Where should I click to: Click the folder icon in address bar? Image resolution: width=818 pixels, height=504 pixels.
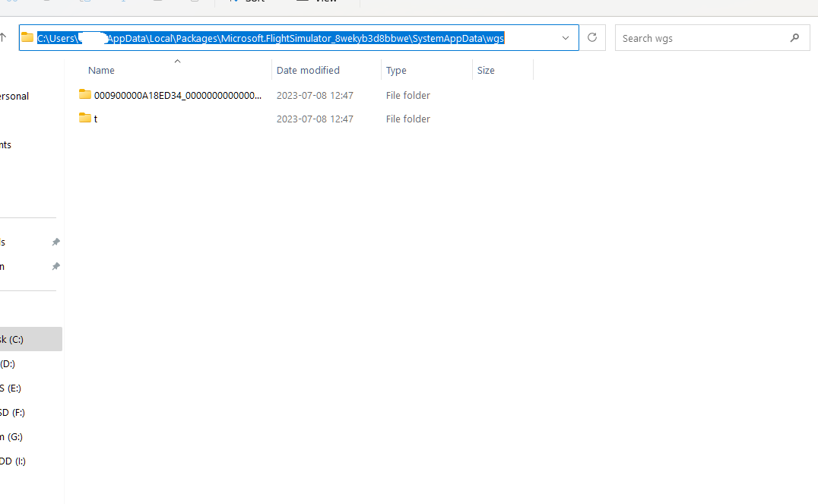pos(27,38)
